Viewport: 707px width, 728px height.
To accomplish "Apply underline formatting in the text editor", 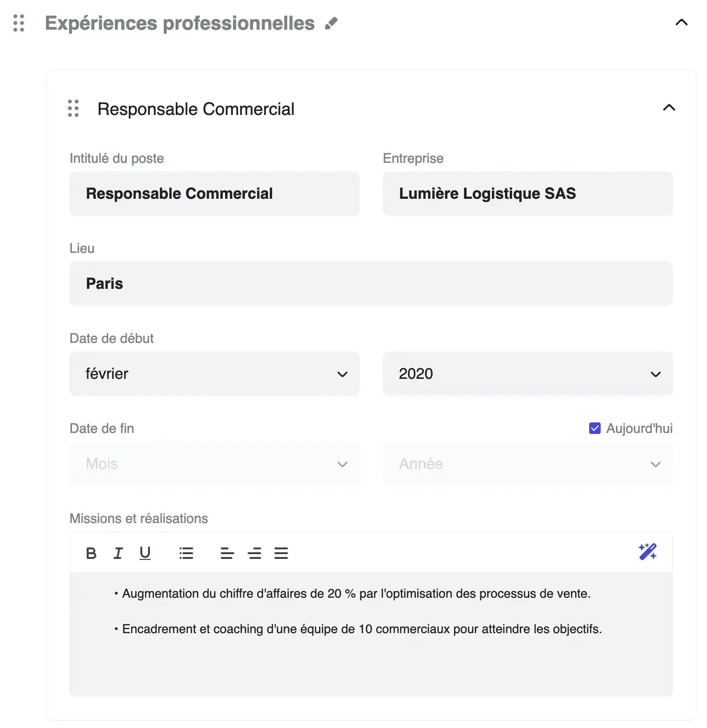I will (x=145, y=553).
